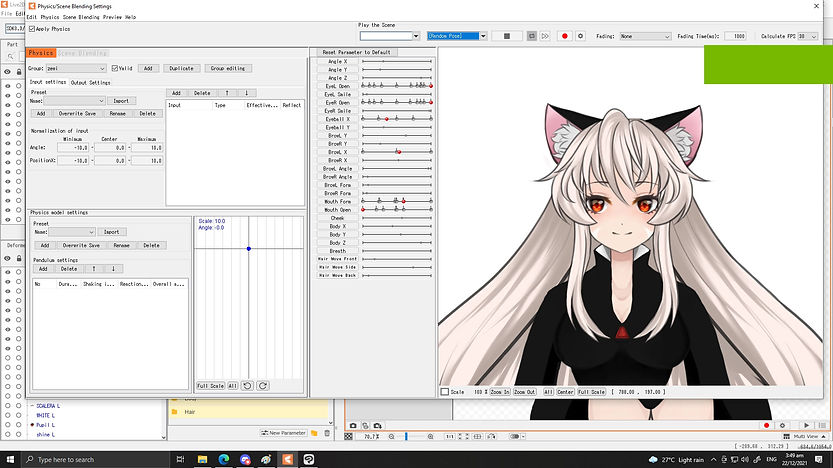Screen dimensions: 833x468
Task: Click the zoom-in magnifier in main window
Action: [x=430, y=437]
